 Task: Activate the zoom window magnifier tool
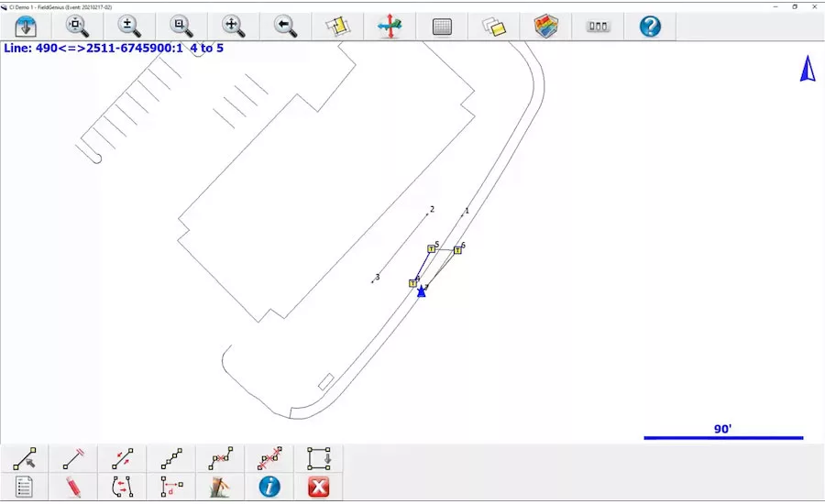pos(181,27)
